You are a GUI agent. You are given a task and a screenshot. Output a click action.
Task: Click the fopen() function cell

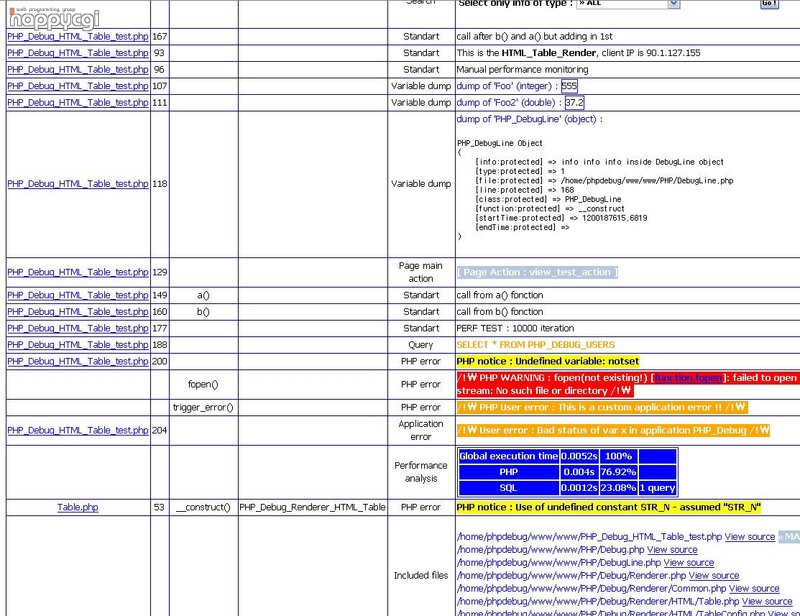pyautogui.click(x=203, y=385)
